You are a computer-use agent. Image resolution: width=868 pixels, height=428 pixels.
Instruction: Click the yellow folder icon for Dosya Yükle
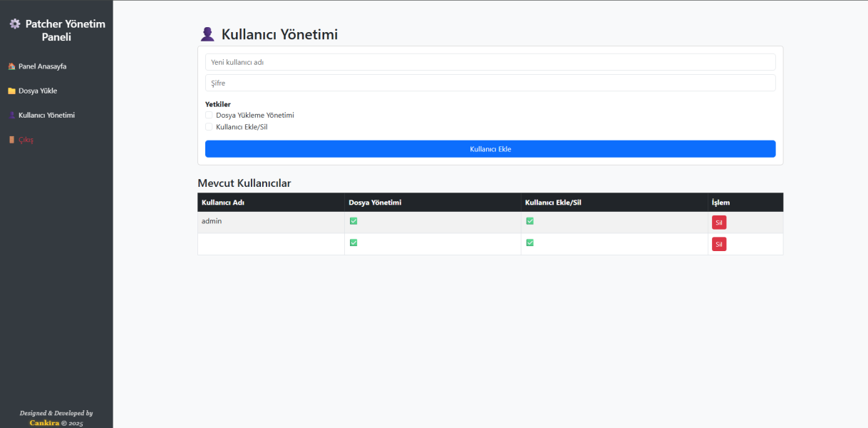point(11,91)
